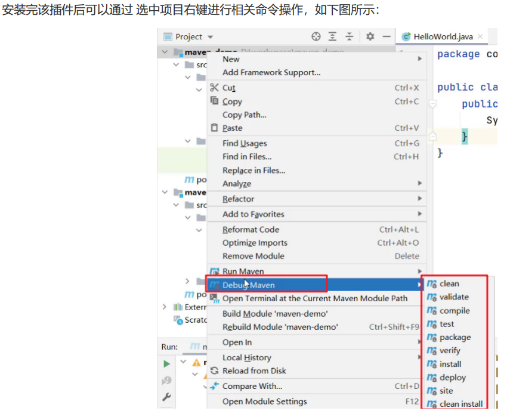This screenshot has width=510, height=420.
Task: Open Local History submenu
Action: (x=315, y=358)
